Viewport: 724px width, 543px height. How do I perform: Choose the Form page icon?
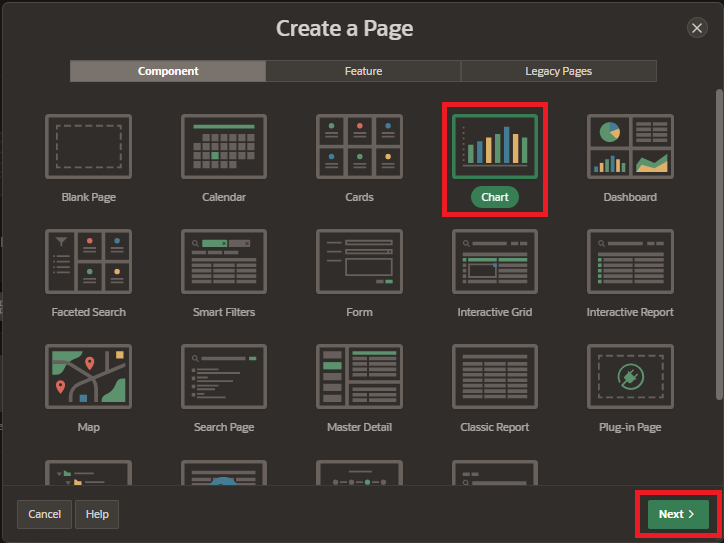359,262
